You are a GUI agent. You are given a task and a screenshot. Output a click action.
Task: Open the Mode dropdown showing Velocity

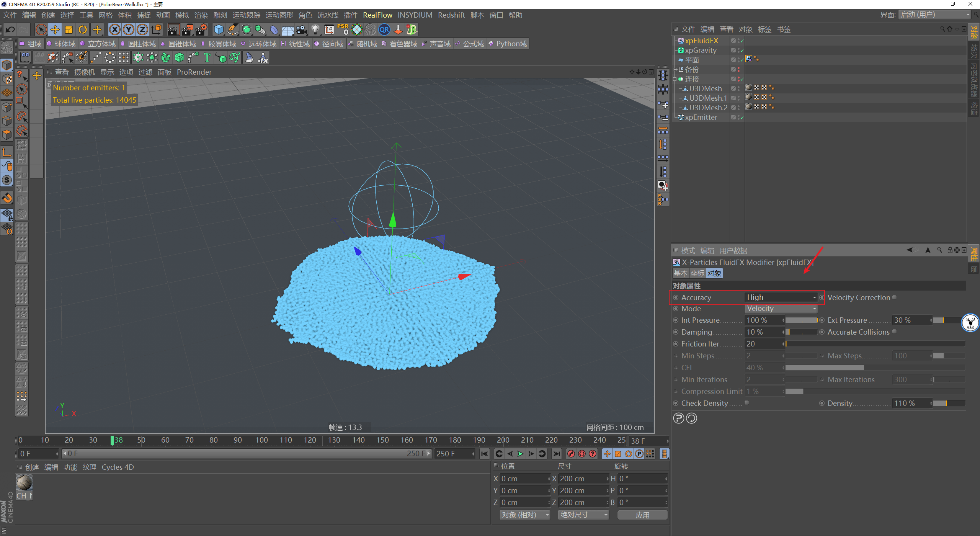coord(781,309)
